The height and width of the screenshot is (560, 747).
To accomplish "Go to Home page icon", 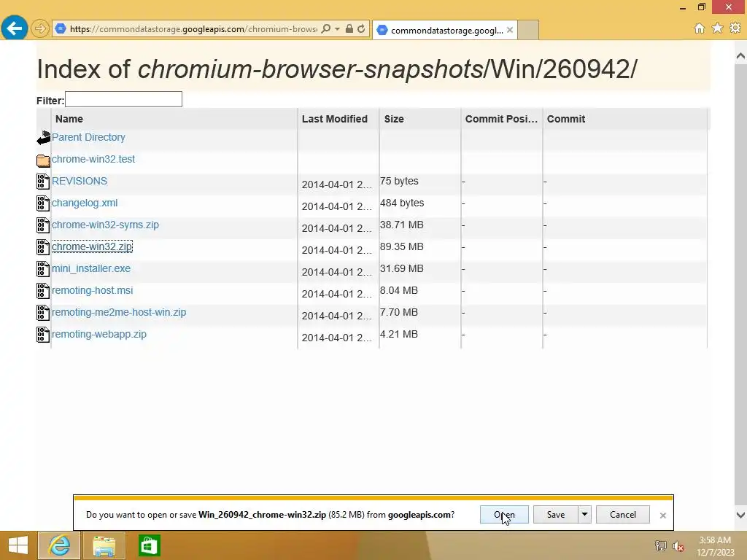I will click(700, 28).
